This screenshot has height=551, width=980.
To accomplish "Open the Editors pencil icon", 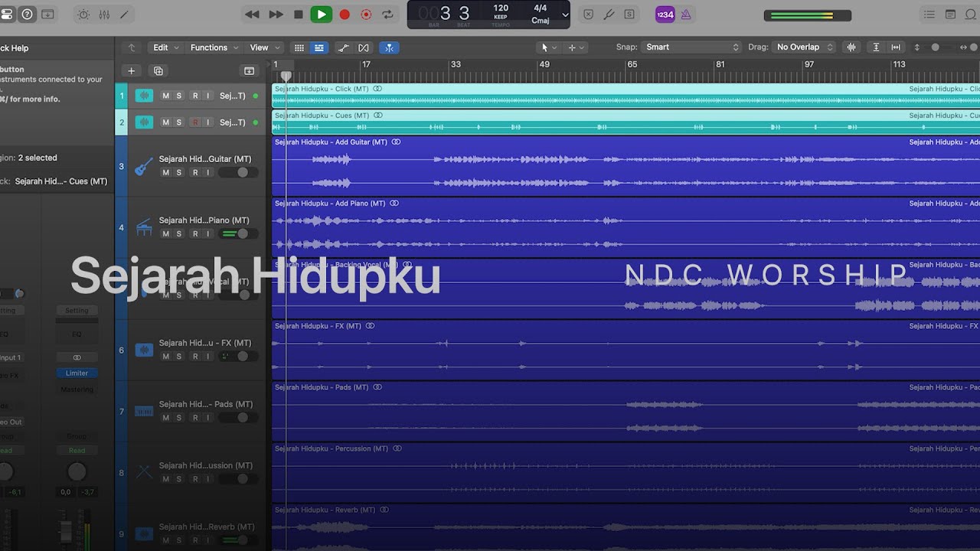I will click(x=124, y=14).
